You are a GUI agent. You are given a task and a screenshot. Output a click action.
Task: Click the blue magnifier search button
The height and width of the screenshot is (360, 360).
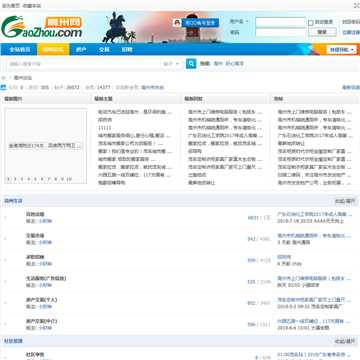coord(191,64)
